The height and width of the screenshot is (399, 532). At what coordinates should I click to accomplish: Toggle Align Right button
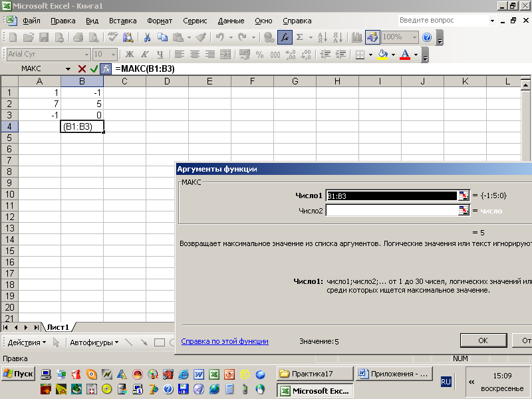tap(210, 55)
